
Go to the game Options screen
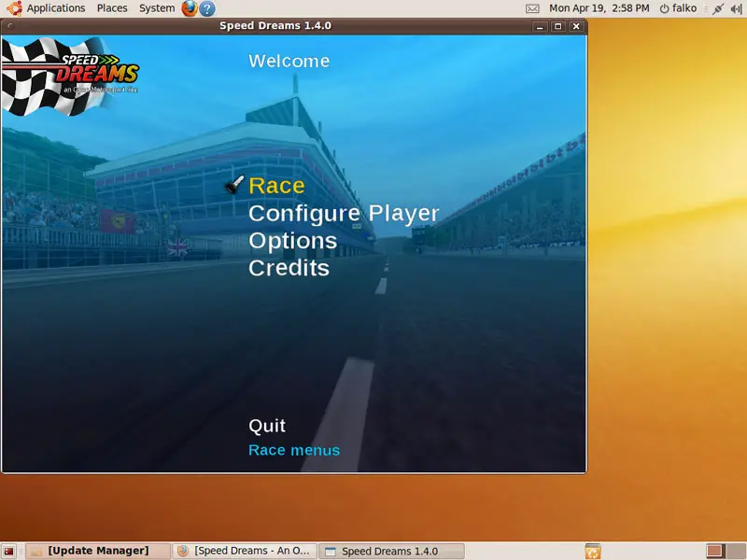293,241
